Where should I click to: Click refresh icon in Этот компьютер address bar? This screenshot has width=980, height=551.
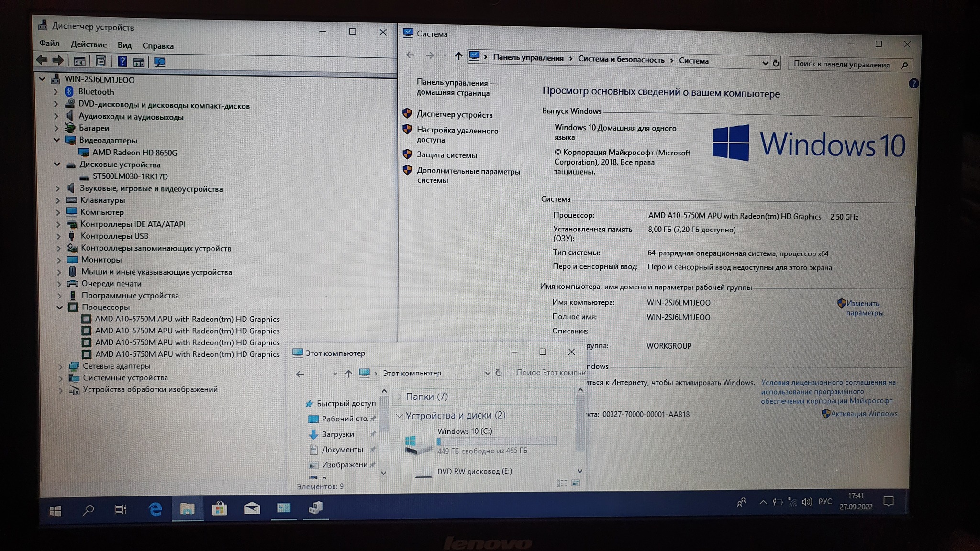click(498, 373)
